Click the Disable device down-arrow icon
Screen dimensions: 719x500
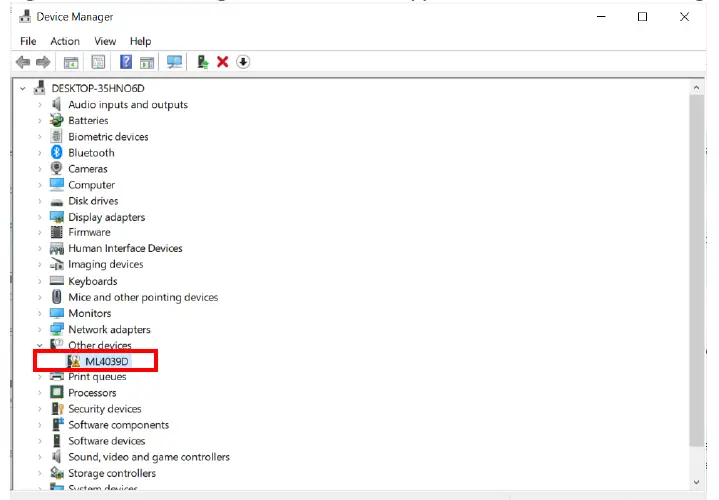point(243,62)
